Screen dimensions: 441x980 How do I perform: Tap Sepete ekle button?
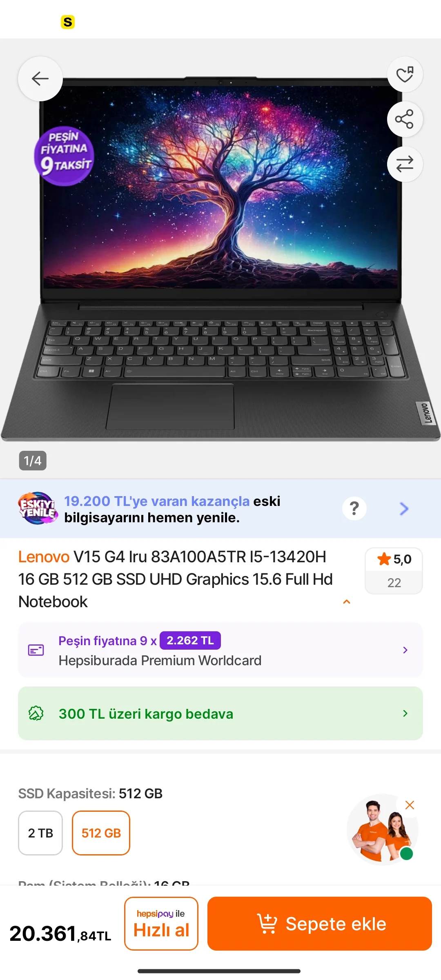pyautogui.click(x=320, y=924)
